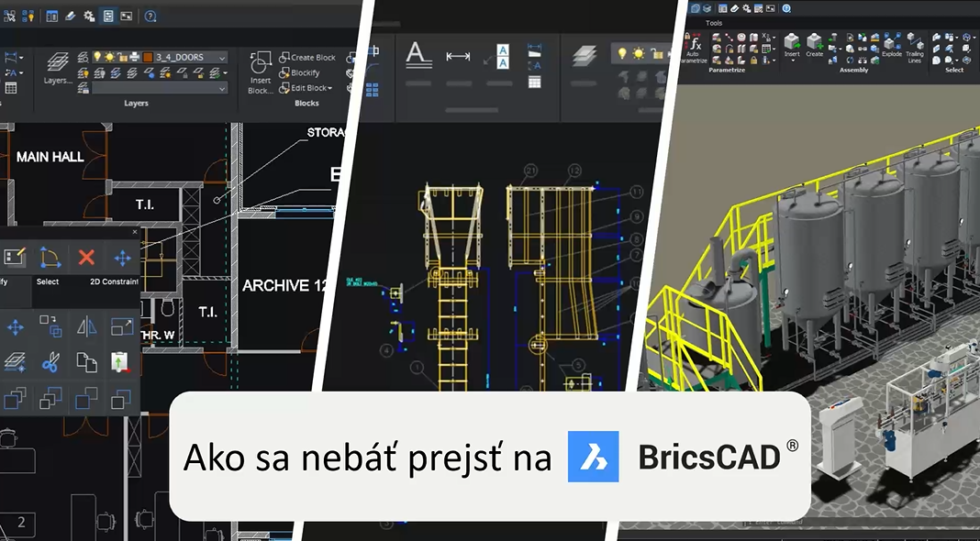
Task: Expand the dimension tool dropdown arrow at left
Action: [x=22, y=58]
